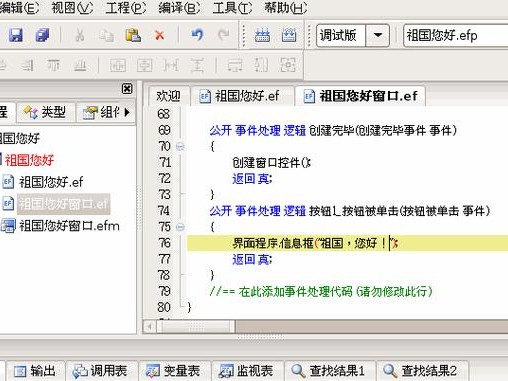Open the 调用表 bottom tab
Screen dimensions: 508x381
click(x=102, y=371)
